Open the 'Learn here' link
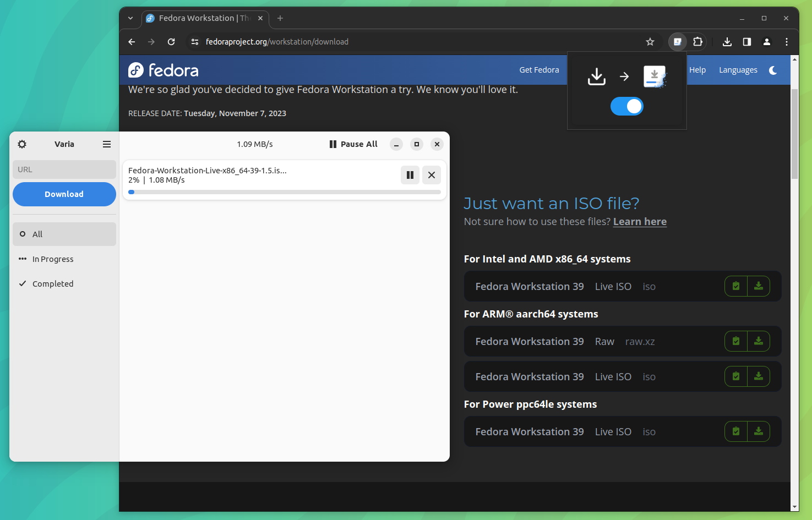This screenshot has height=520, width=812. (640, 221)
